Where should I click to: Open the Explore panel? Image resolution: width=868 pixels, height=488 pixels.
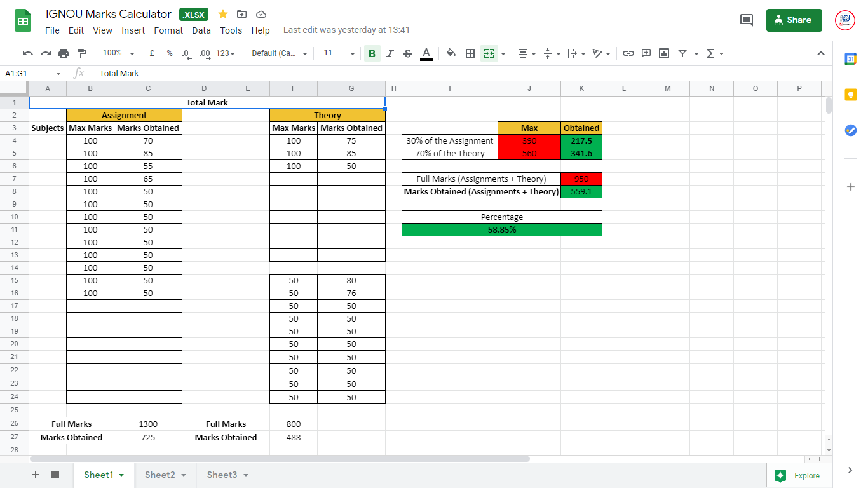pos(798,475)
